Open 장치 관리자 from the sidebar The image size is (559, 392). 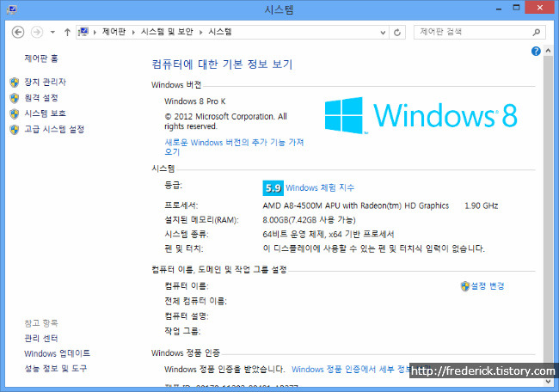tap(45, 82)
